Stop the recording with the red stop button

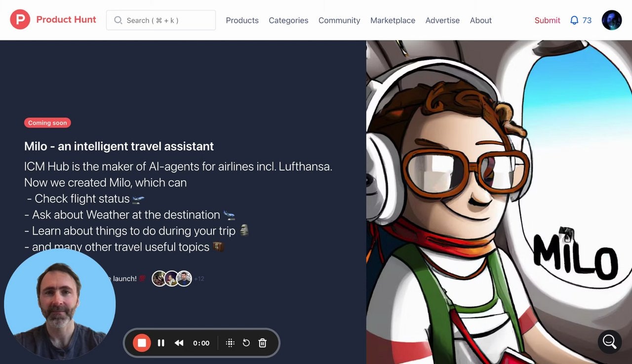(142, 343)
